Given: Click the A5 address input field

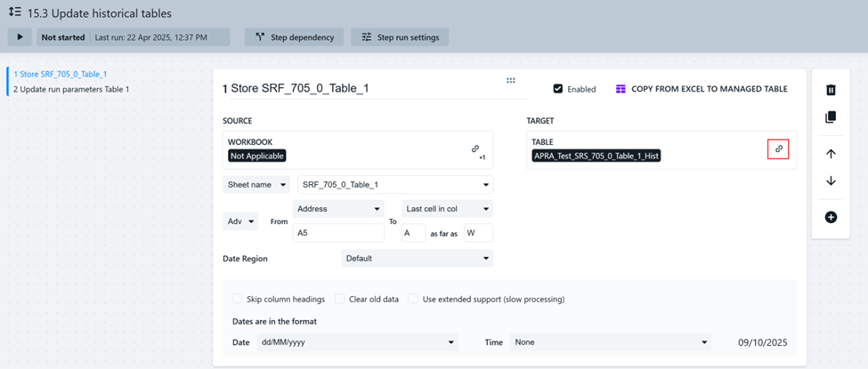Looking at the screenshot, I should 338,233.
